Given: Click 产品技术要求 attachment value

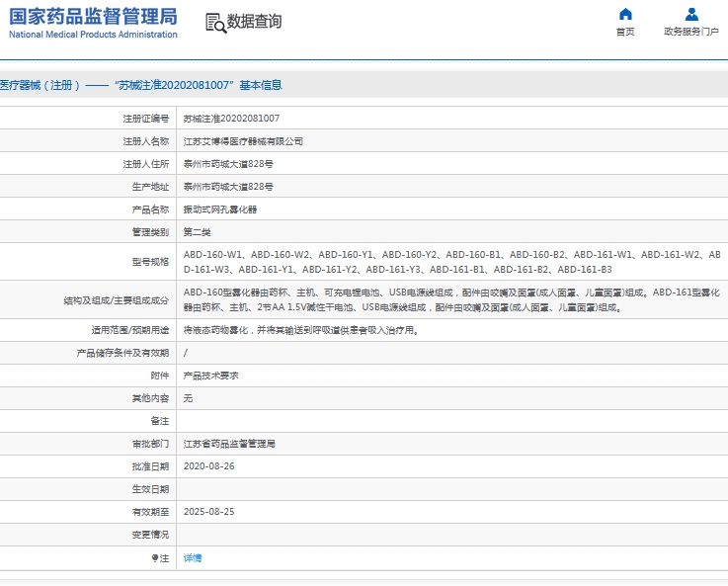Looking at the screenshot, I should pos(210,376).
